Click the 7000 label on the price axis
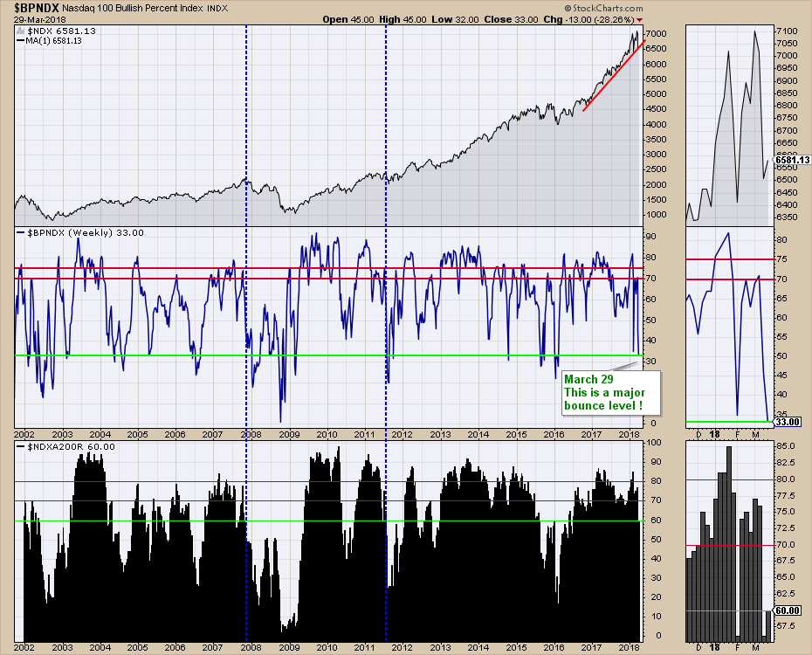Image resolution: width=812 pixels, height=655 pixels. 656,34
